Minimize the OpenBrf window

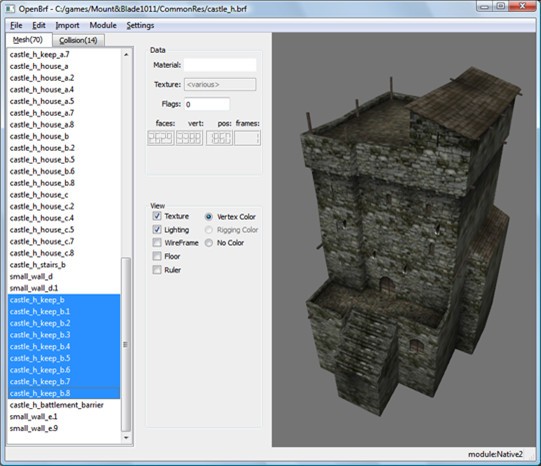click(x=484, y=6)
